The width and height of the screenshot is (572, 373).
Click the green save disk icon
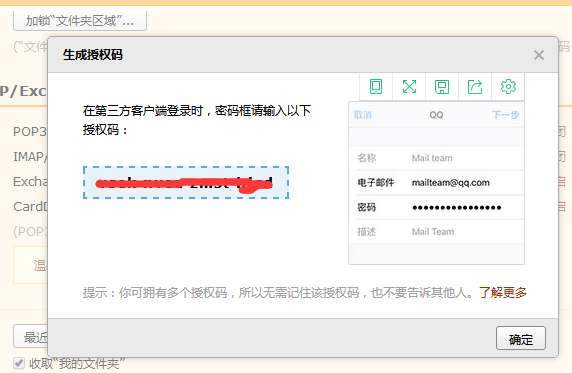[x=442, y=87]
